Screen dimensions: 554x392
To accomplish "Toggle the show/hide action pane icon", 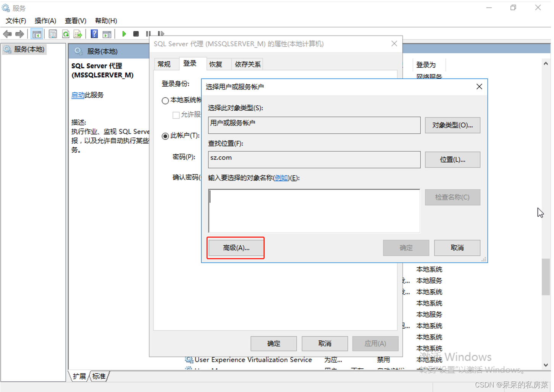I will 107,34.
